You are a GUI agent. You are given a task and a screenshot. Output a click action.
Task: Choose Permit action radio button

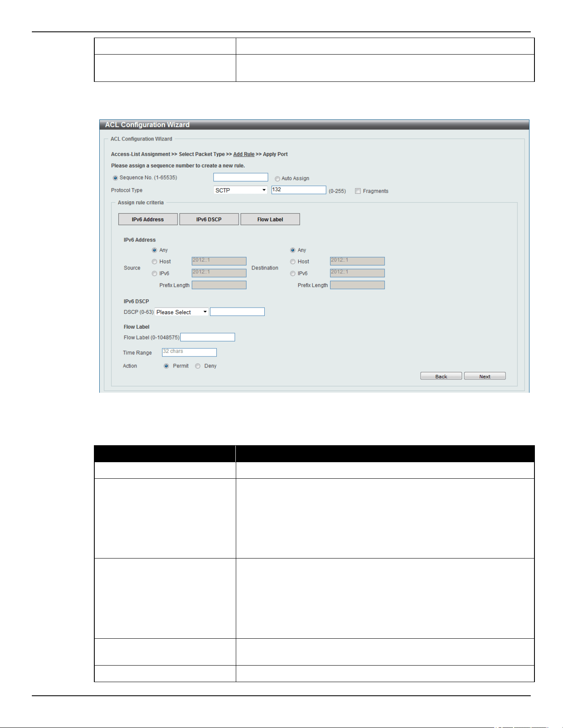pyautogui.click(x=166, y=366)
